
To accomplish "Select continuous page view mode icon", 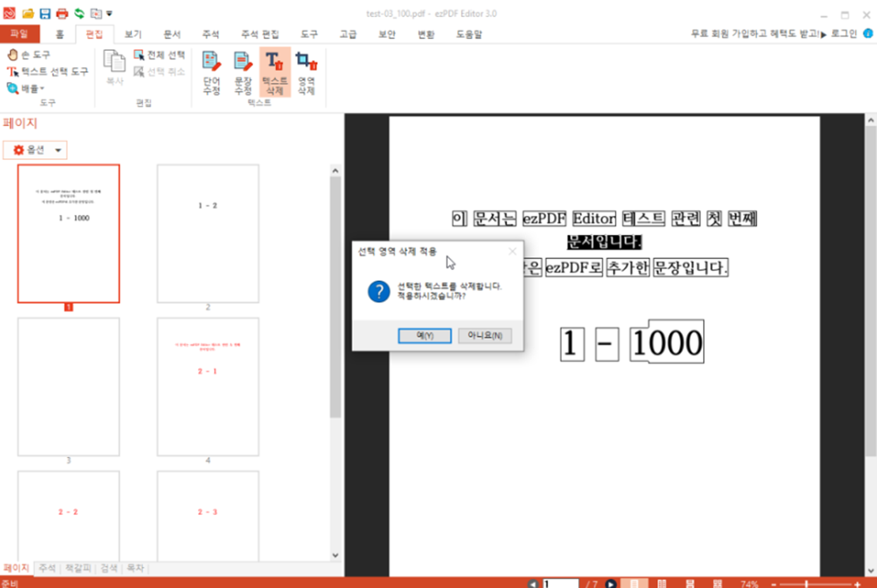I will point(690,584).
